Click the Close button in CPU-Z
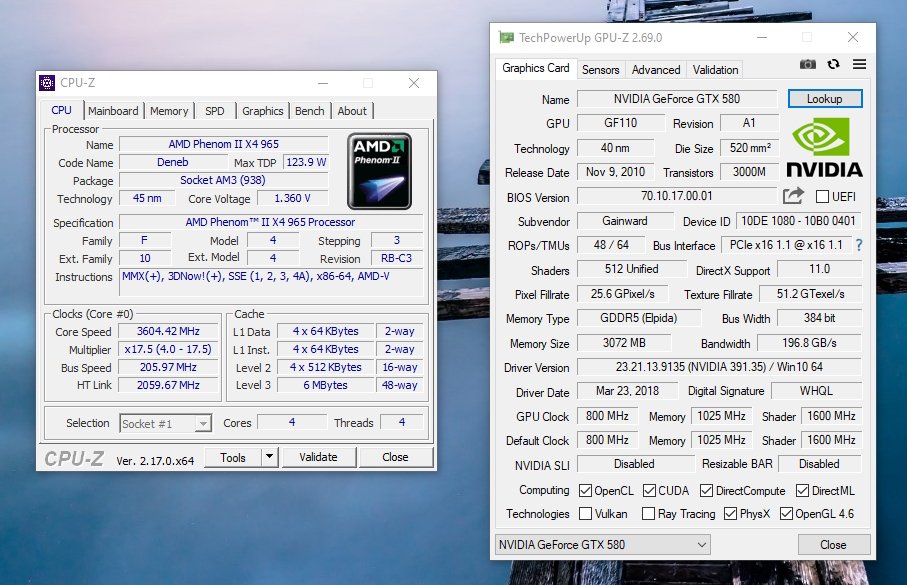 [x=396, y=457]
